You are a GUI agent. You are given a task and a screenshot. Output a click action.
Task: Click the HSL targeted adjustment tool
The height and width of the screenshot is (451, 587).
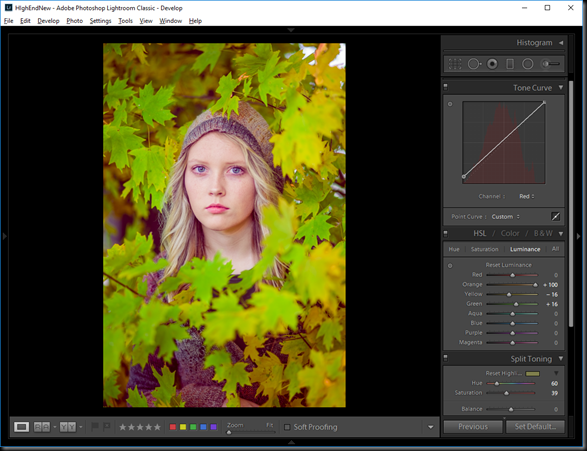450,265
